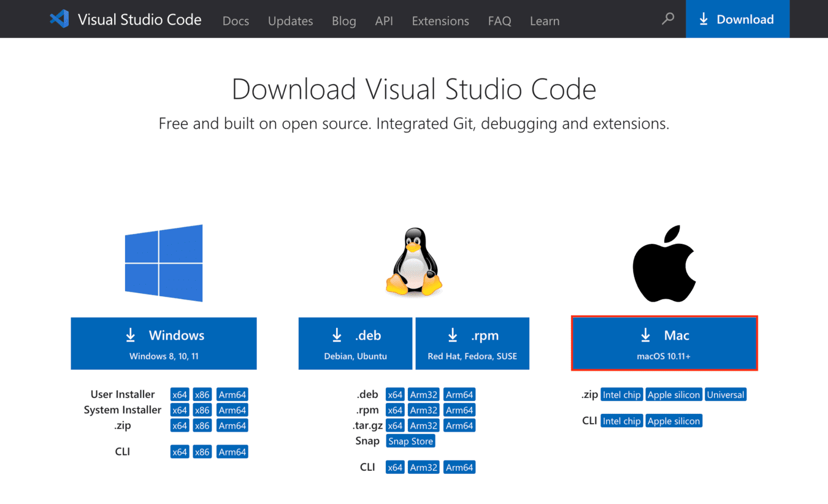Download the .deb package for Debian, Ubuntu
Viewport: 828px width, 504px height.
coord(355,343)
